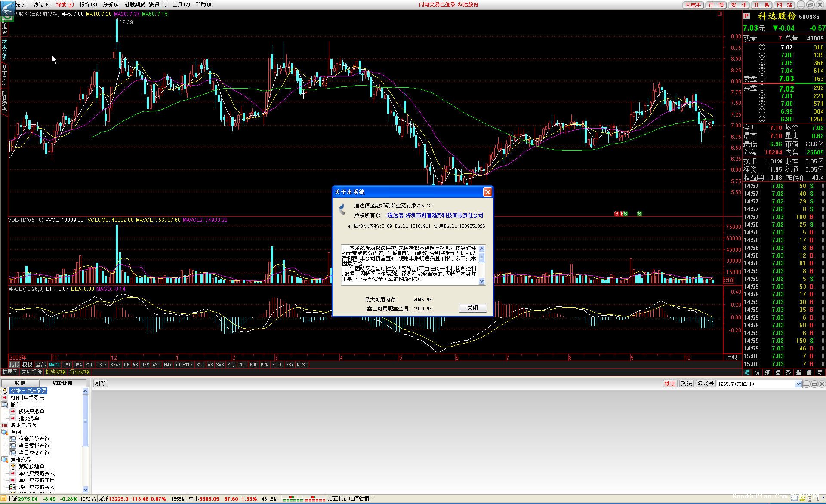
Task: Click the 单帐户策略卖出 arrow icon
Action: pyautogui.click(x=13, y=480)
